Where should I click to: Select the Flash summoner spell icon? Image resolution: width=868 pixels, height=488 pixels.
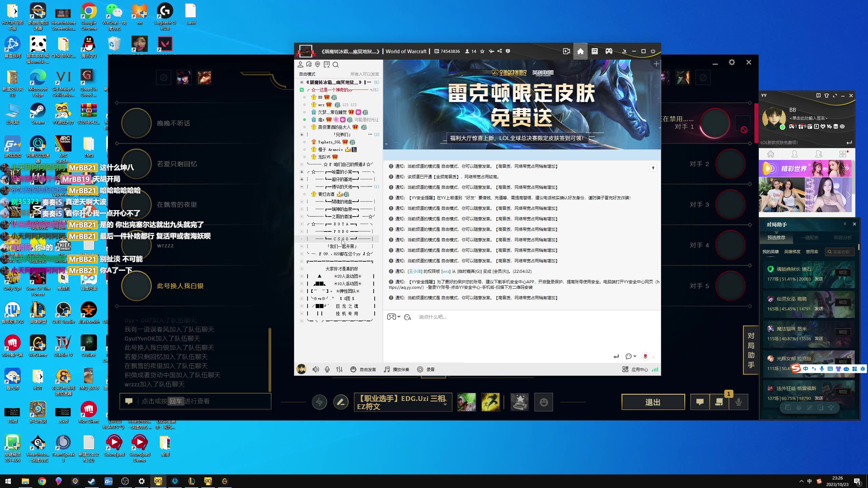490,402
